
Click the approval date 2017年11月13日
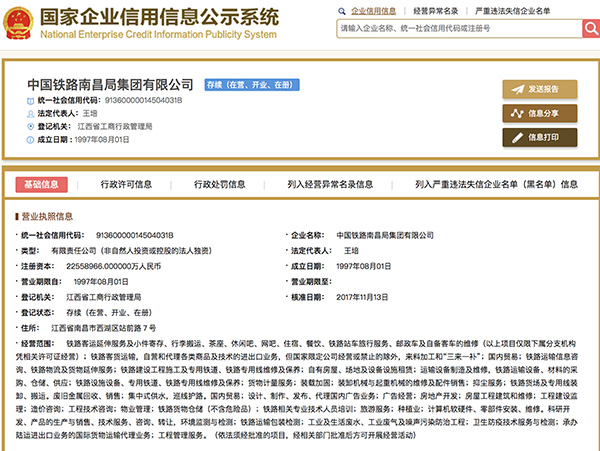pos(362,297)
